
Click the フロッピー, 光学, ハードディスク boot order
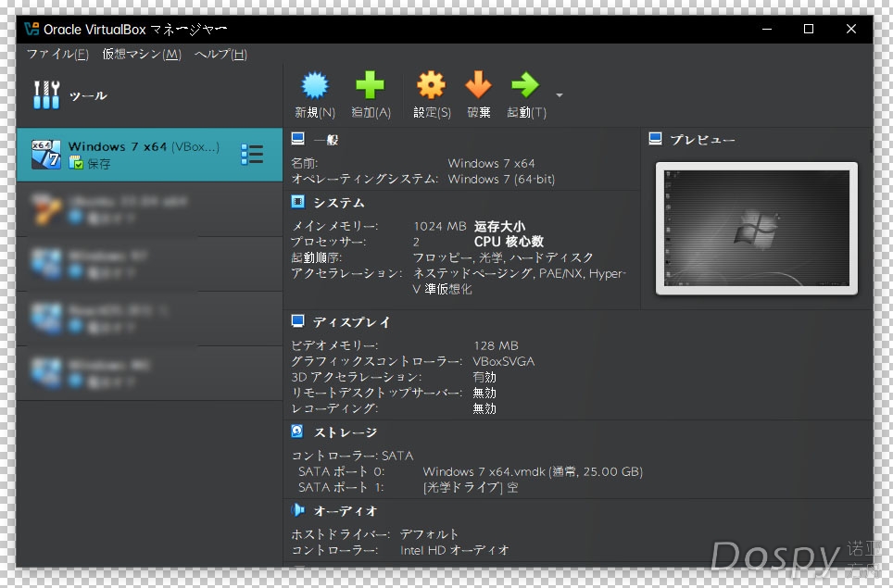tap(503, 257)
